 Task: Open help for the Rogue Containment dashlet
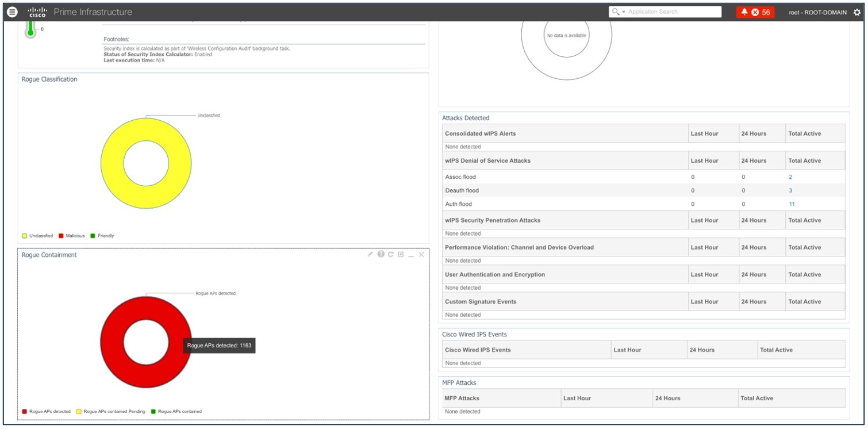(x=381, y=254)
